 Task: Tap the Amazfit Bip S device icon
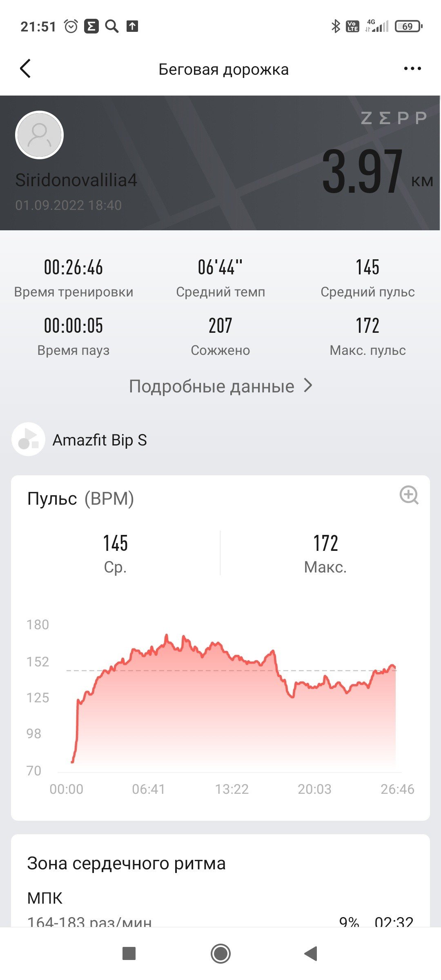point(28,439)
